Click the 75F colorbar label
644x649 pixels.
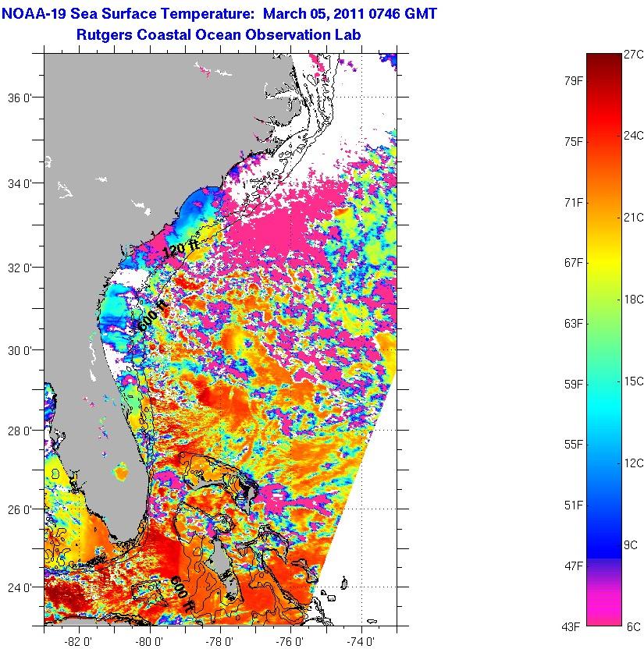pyautogui.click(x=573, y=142)
